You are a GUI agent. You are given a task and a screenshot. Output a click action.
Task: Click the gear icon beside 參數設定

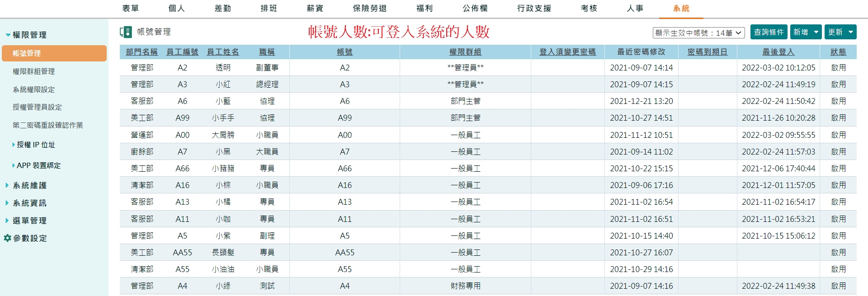pyautogui.click(x=7, y=238)
